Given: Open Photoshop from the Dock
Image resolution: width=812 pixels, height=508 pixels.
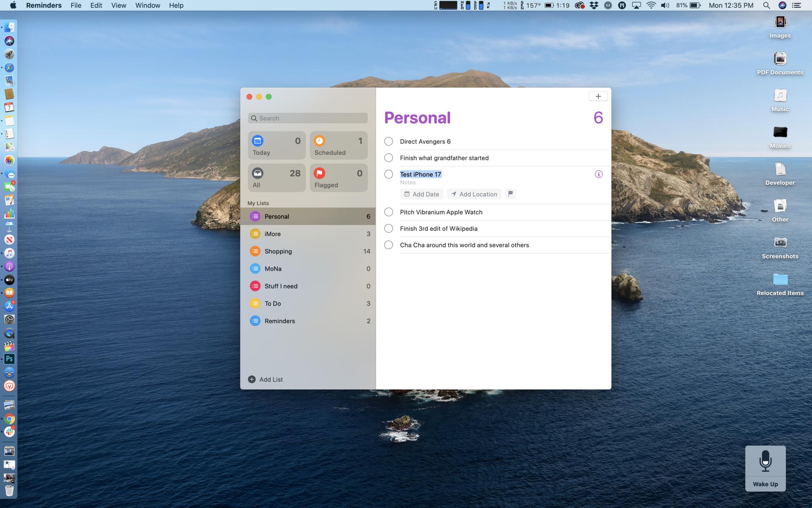Looking at the screenshot, I should pyautogui.click(x=10, y=359).
